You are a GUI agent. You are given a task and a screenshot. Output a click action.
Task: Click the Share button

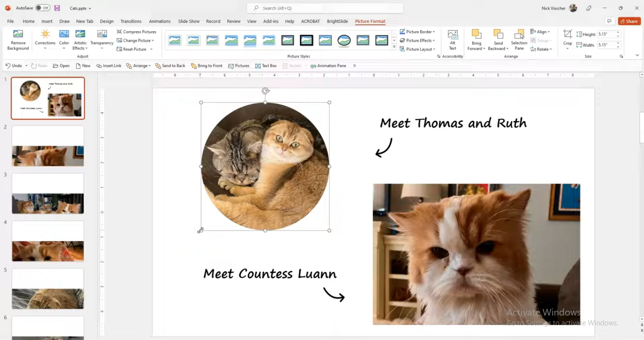coord(629,21)
